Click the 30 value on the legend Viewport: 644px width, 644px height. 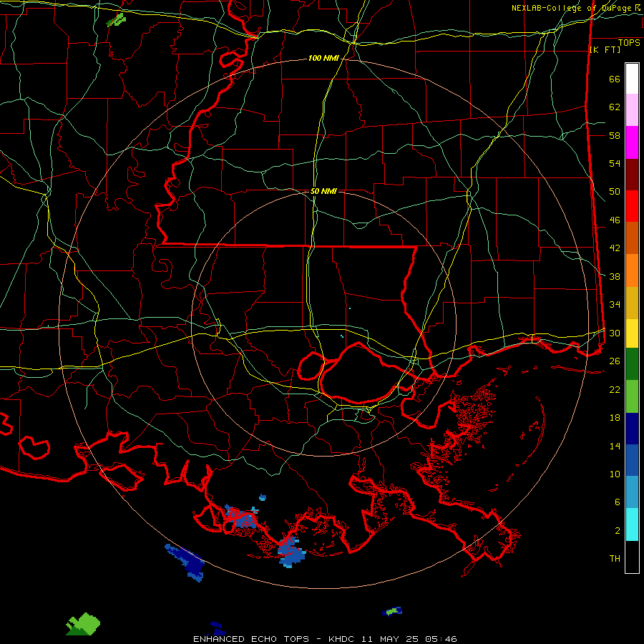(x=615, y=333)
